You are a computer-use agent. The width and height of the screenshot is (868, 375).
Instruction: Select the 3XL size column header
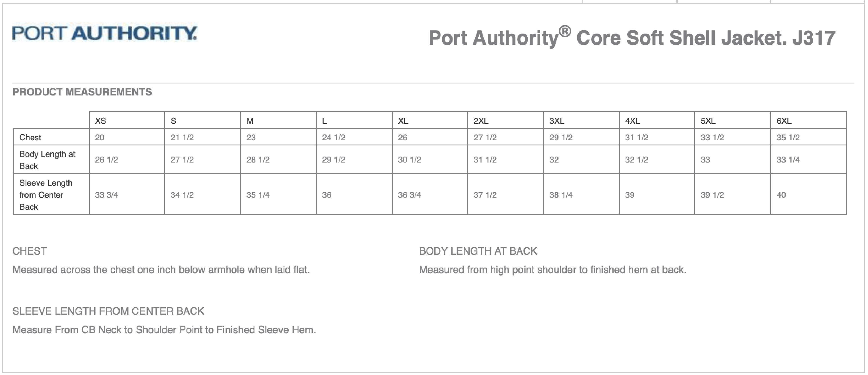coord(557,121)
